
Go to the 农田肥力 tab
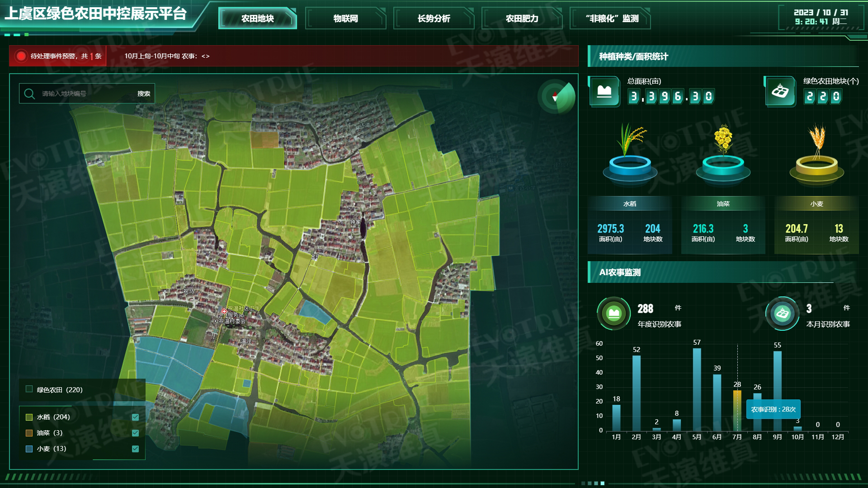coord(522,19)
